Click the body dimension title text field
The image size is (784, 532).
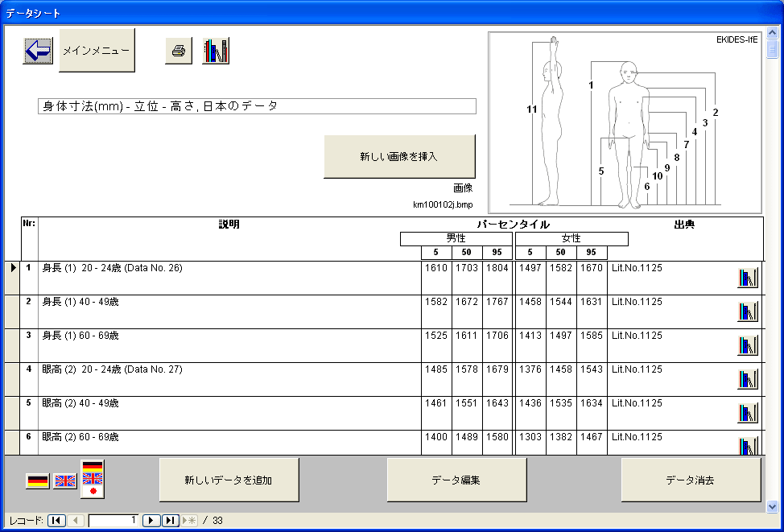(257, 106)
